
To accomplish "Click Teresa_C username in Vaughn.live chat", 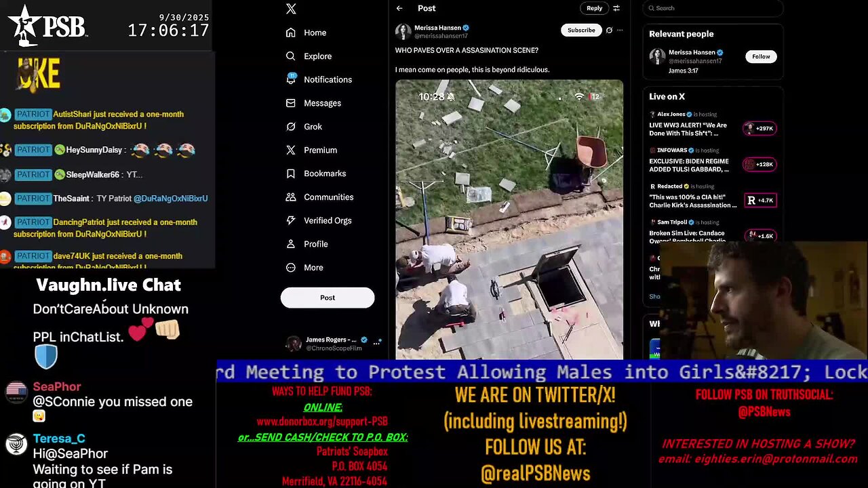I will click(59, 439).
